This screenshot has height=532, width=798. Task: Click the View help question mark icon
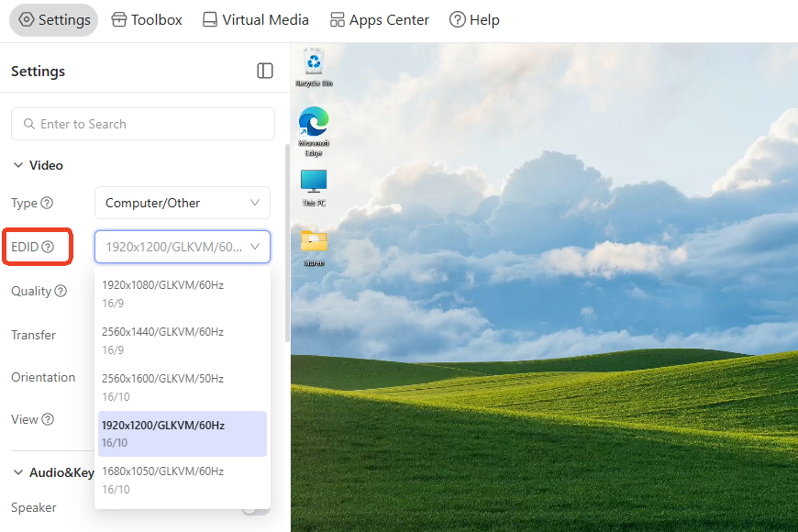[x=48, y=419]
